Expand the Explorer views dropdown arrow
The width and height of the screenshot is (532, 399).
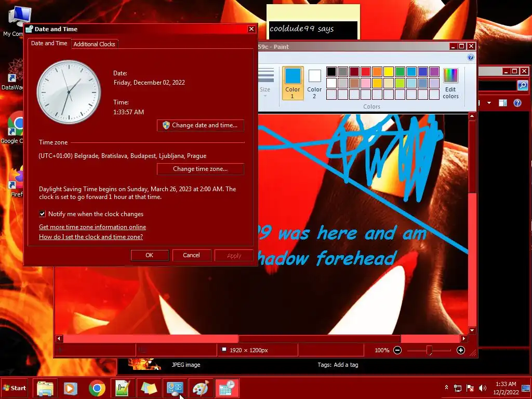489,103
